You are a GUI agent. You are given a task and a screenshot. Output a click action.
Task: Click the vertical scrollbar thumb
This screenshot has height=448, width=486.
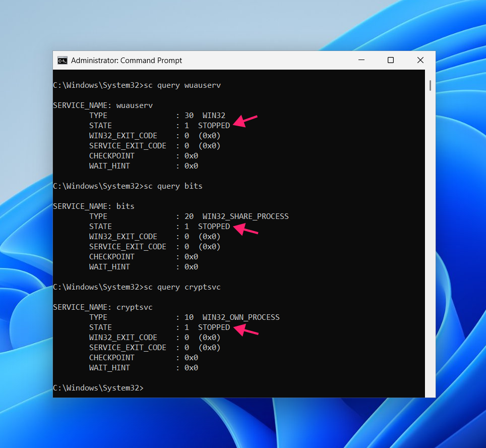click(x=430, y=86)
